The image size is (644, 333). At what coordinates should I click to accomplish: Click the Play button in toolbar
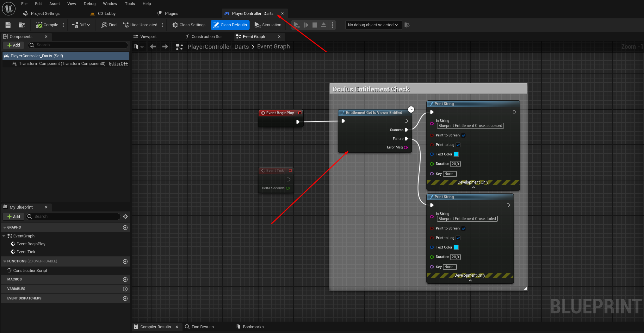pos(296,25)
